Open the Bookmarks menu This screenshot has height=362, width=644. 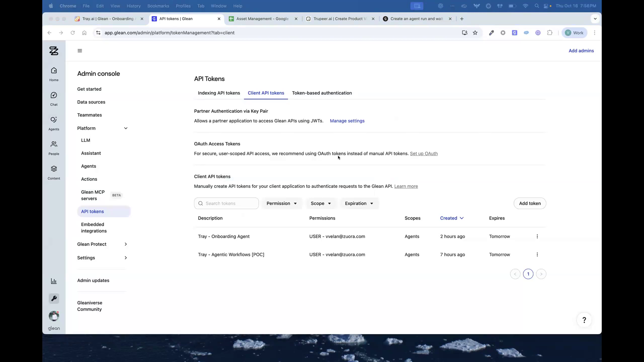pyautogui.click(x=158, y=6)
